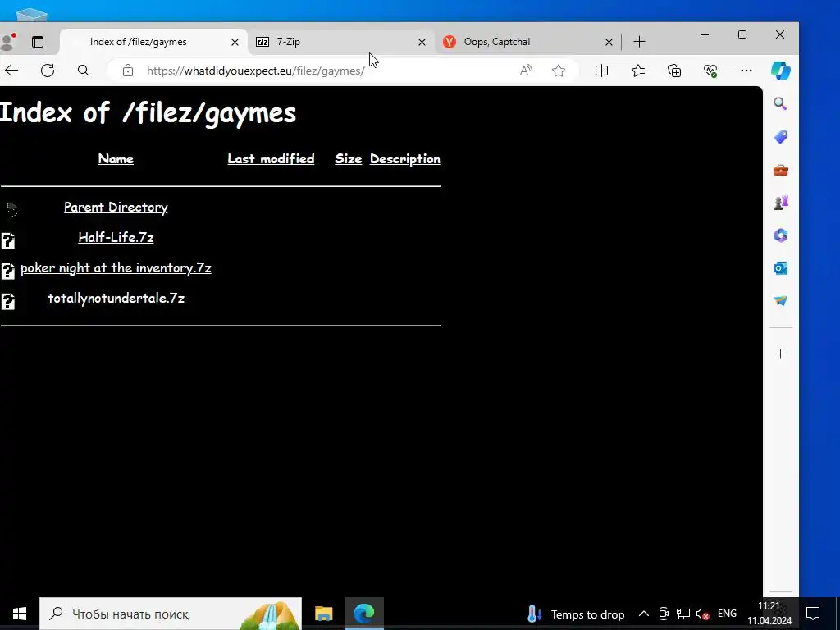
Task: Select the Index of /filez/gaymes tab
Action: pyautogui.click(x=153, y=42)
